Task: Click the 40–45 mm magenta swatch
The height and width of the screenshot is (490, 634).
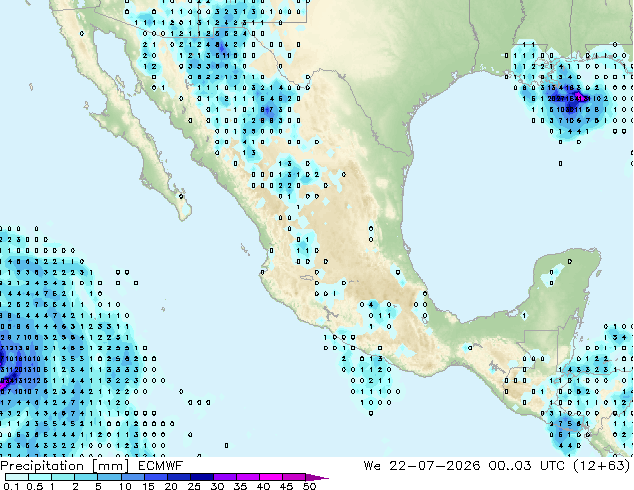Action: pos(271,477)
